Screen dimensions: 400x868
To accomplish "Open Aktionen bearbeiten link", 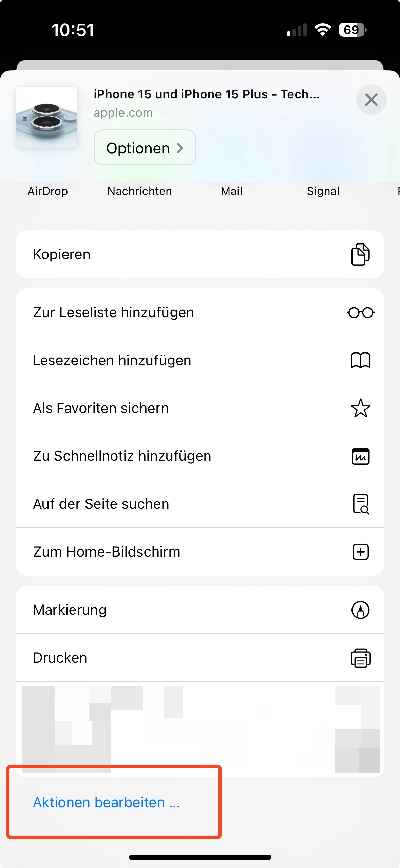I will tap(106, 802).
